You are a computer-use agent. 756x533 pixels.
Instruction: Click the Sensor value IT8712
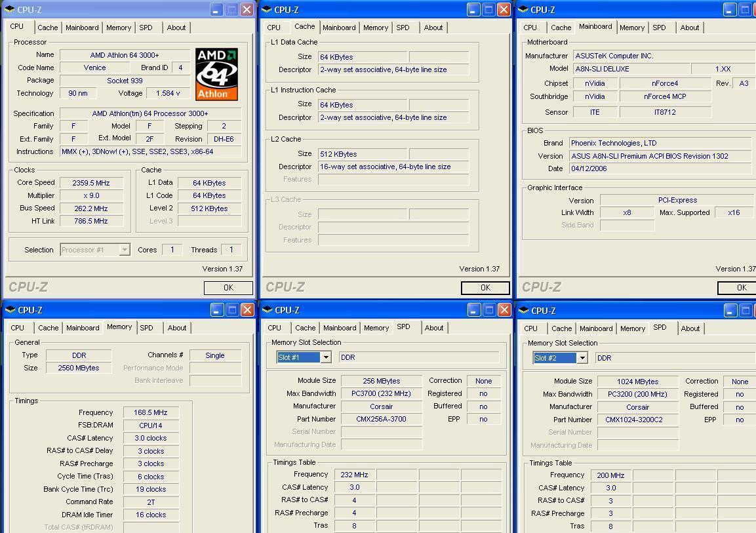coord(665,112)
